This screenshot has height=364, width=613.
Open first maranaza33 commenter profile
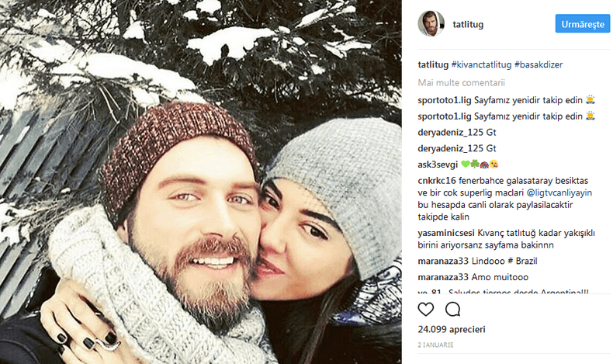coord(443,261)
